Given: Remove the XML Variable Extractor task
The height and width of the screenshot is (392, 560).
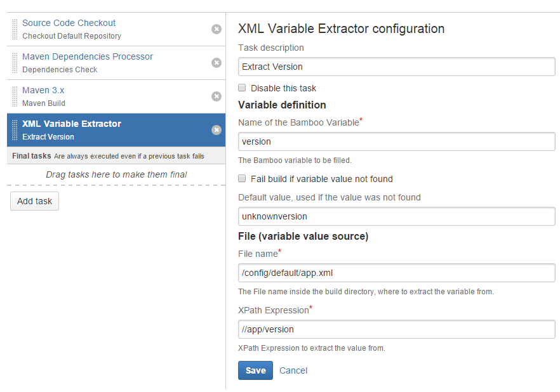Looking at the screenshot, I should tap(217, 130).
